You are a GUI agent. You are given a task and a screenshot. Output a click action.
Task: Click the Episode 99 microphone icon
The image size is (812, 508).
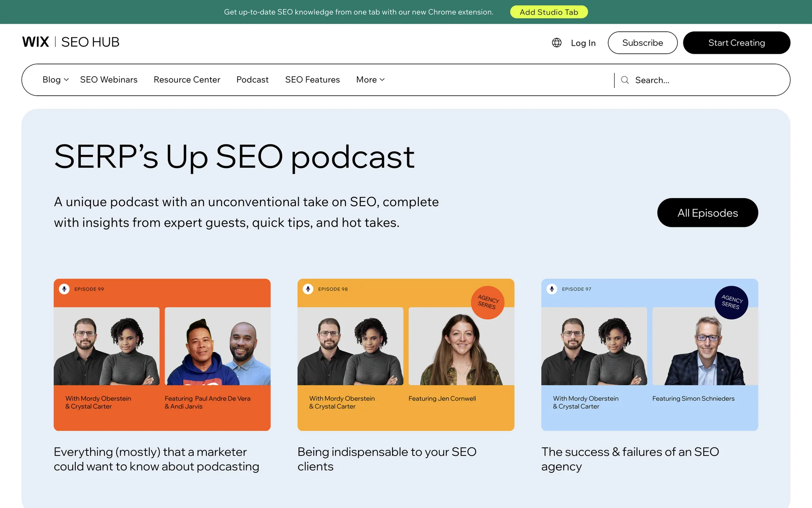[x=64, y=289]
